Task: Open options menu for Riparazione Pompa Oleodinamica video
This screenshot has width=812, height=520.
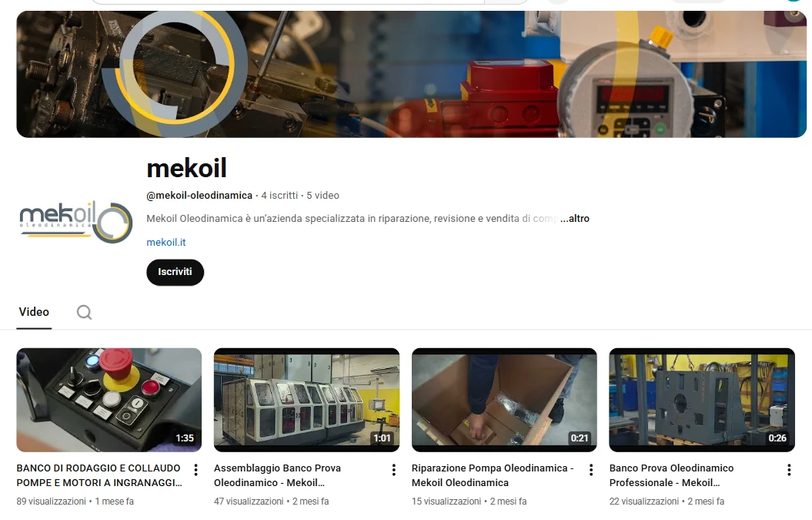Action: tap(591, 470)
